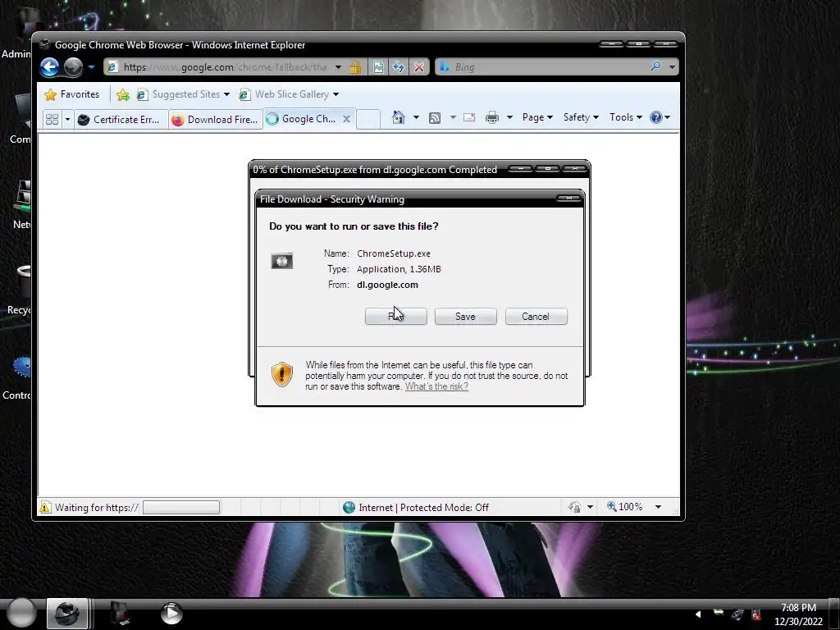Click the red Stop loading icon

419,67
